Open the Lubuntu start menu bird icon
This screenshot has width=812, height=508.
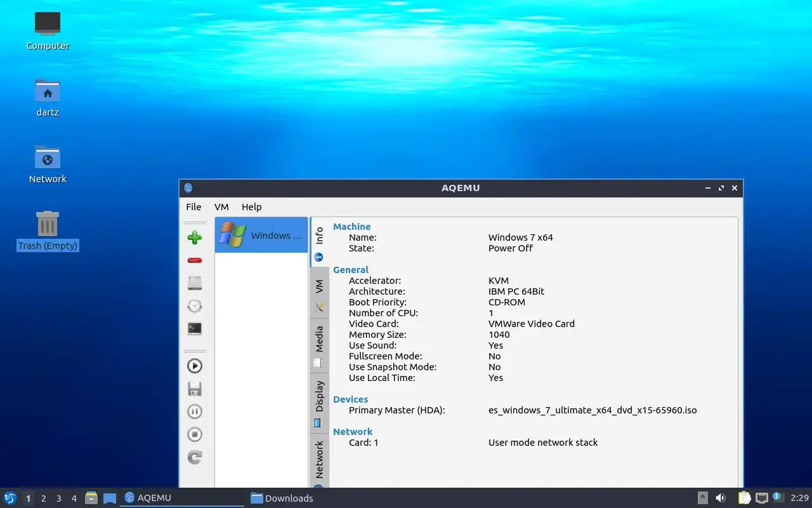point(10,498)
